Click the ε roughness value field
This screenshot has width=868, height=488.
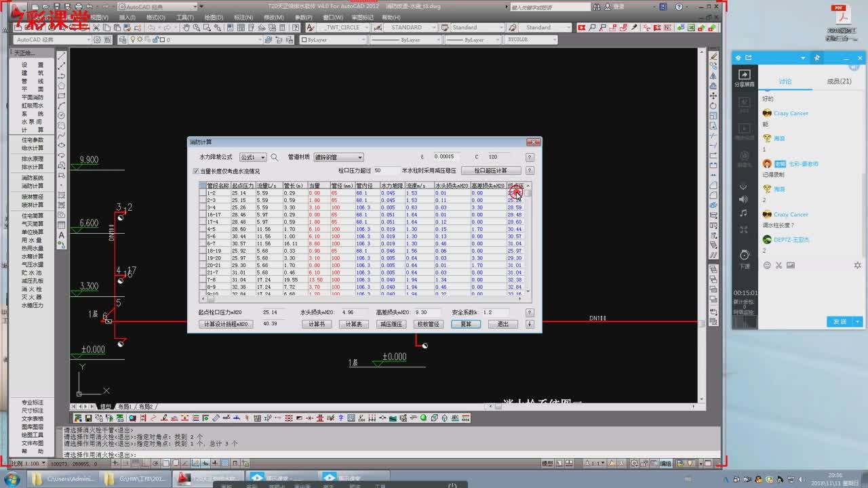click(446, 157)
